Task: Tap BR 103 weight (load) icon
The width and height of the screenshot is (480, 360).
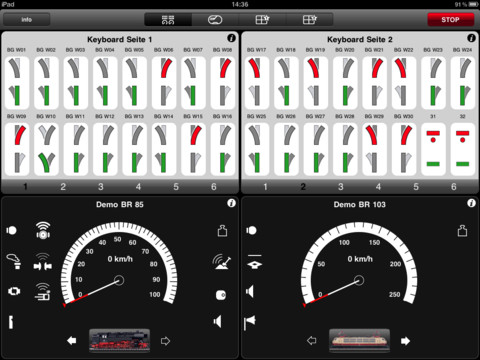Action: tap(462, 231)
